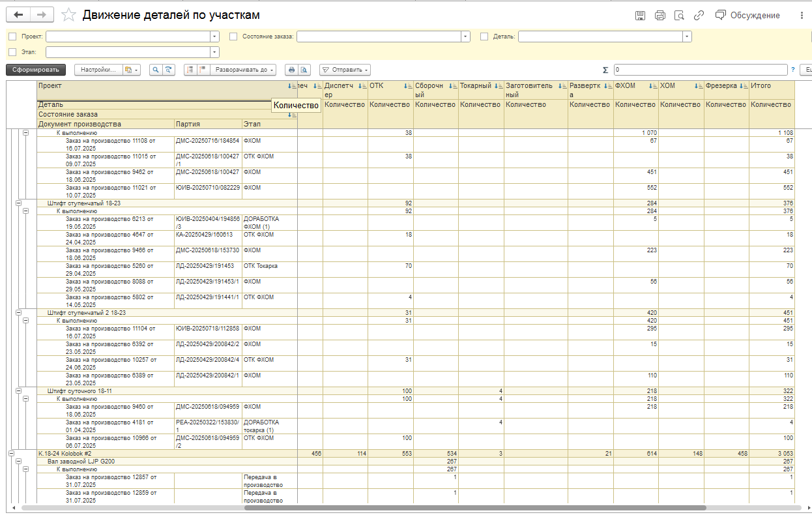Image resolution: width=812 pixels, height=515 pixels.
Task: Open print preview from top-right header
Action: click(x=679, y=16)
